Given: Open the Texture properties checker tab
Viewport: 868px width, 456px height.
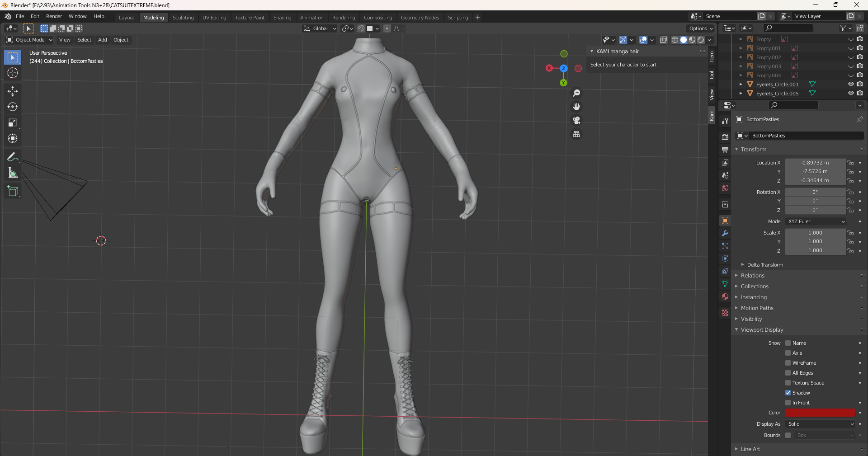Looking at the screenshot, I should click(725, 313).
